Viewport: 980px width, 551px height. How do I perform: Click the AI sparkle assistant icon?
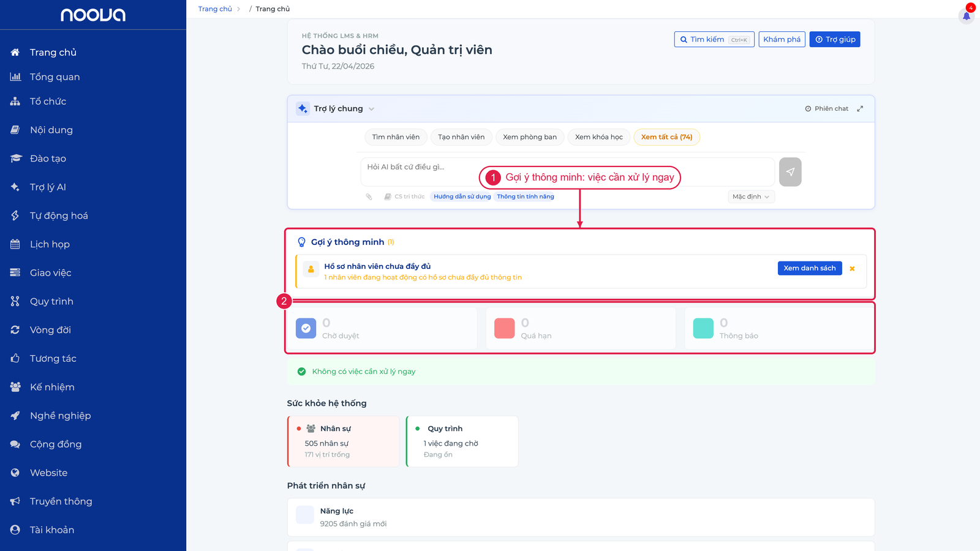[x=303, y=108]
